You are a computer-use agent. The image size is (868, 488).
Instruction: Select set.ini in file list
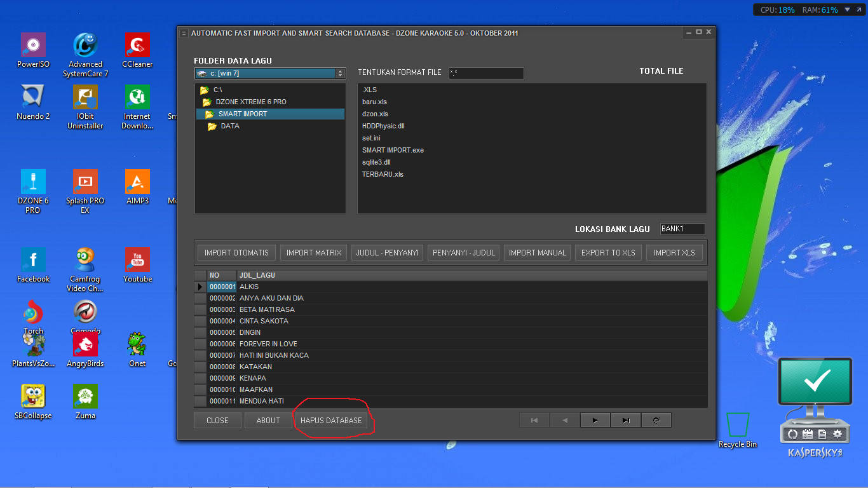point(371,138)
